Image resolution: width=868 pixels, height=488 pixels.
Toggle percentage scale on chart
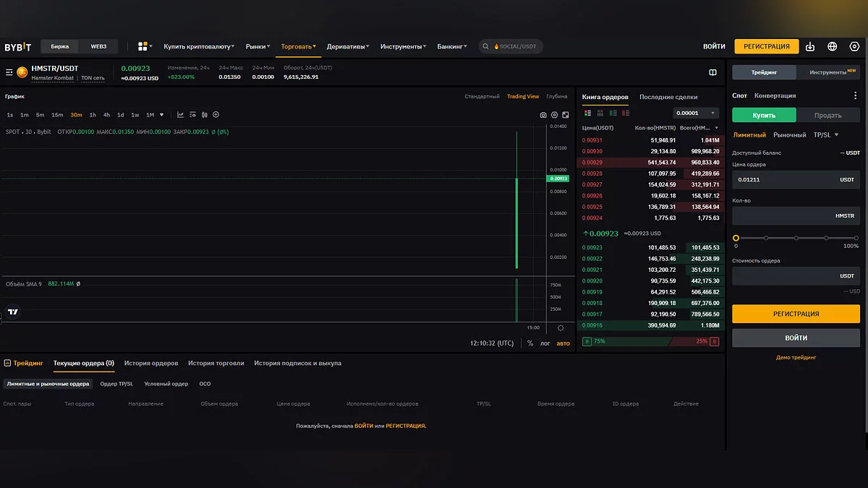pos(530,343)
